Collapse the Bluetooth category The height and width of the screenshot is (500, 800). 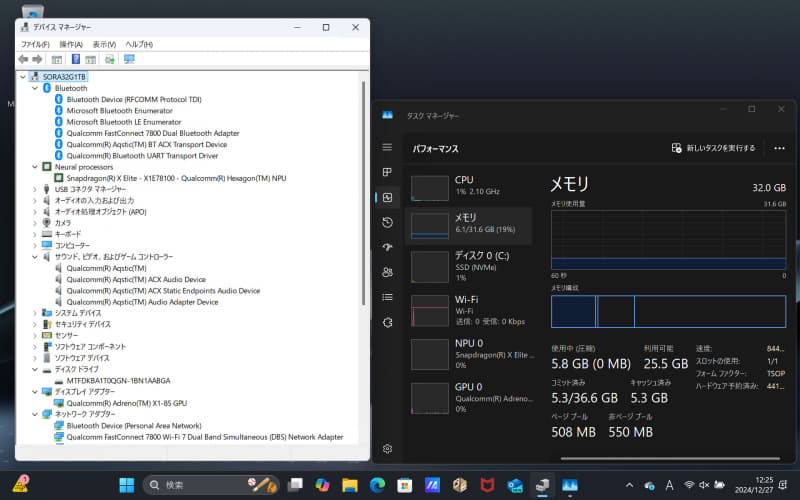[35, 88]
